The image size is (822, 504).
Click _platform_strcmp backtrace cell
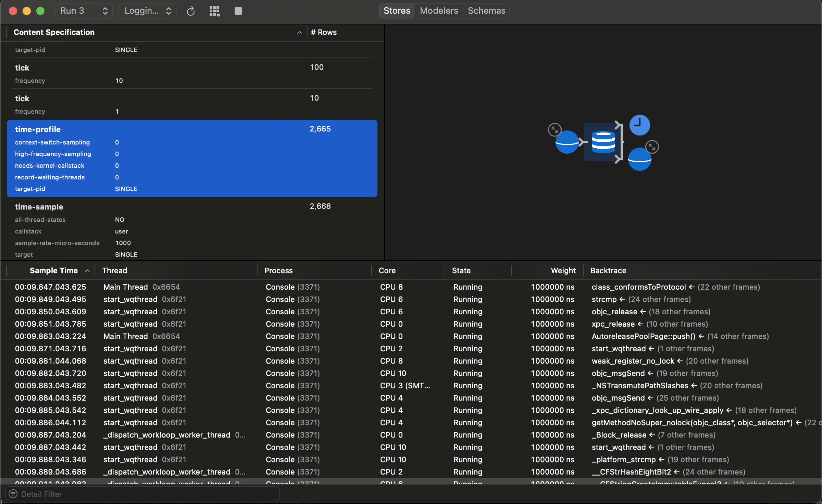[x=660, y=459]
